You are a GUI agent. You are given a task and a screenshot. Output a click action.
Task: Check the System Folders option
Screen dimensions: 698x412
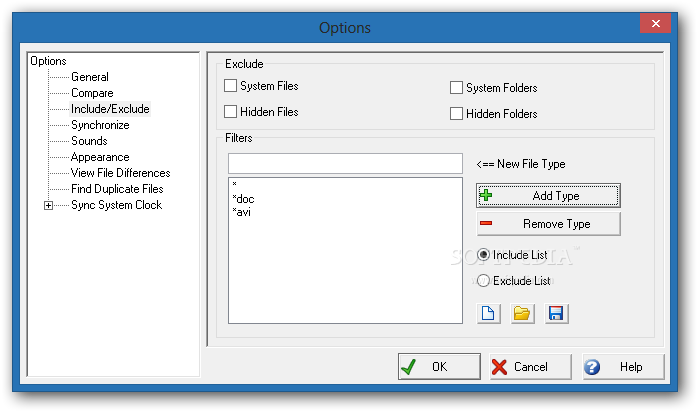[456, 88]
